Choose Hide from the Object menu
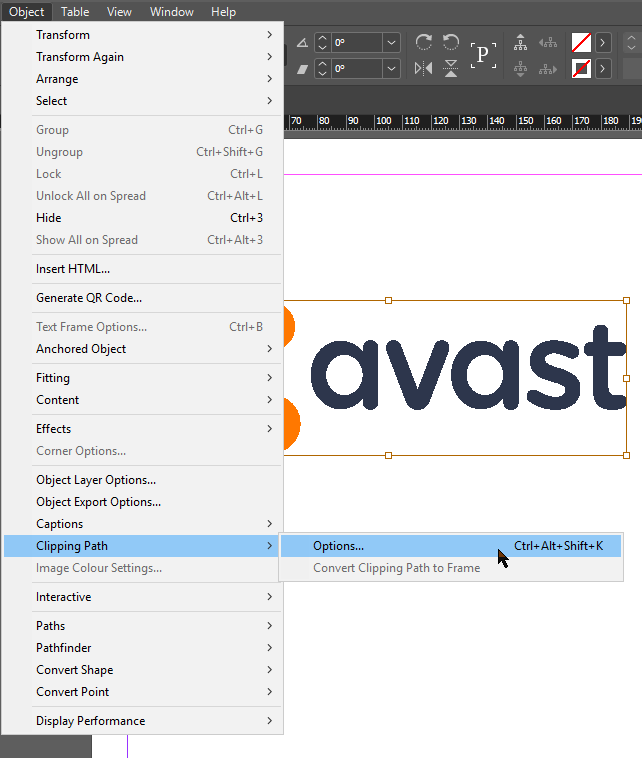Viewport: 642px width, 758px height. [x=142, y=218]
